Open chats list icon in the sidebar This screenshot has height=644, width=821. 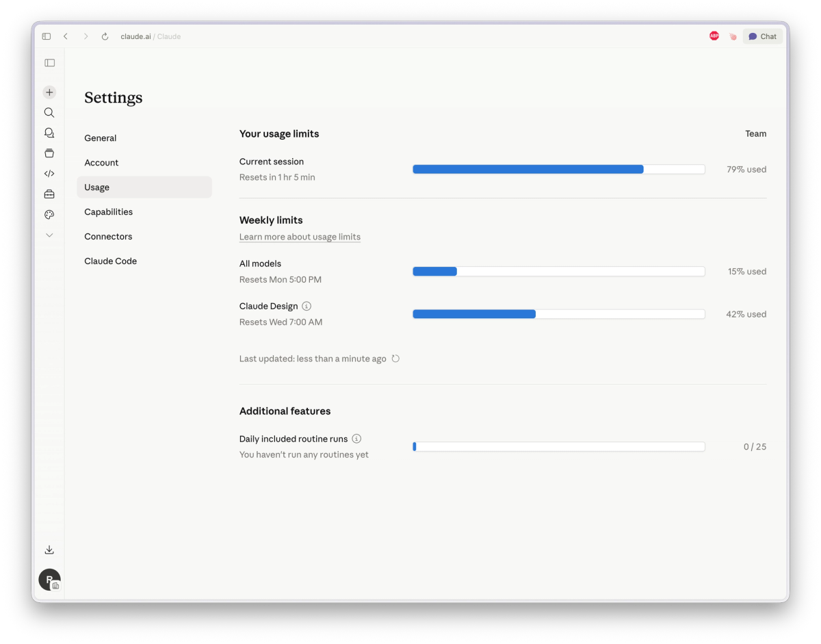49,133
